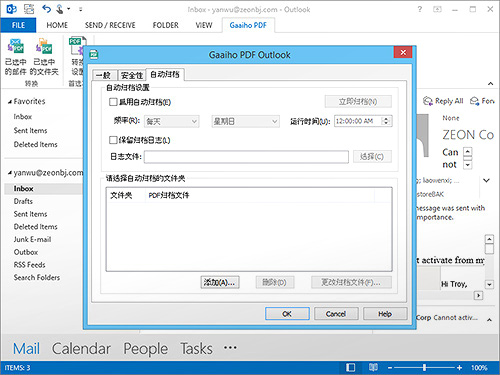Open the SEND / RECEIVE ribbon tab
The image size is (500, 375).
point(110,25)
